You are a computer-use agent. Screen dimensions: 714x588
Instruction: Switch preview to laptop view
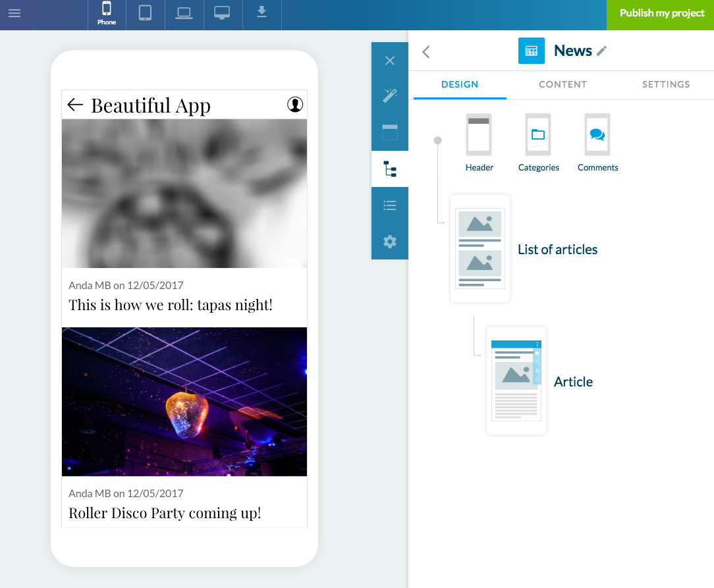[x=184, y=13]
